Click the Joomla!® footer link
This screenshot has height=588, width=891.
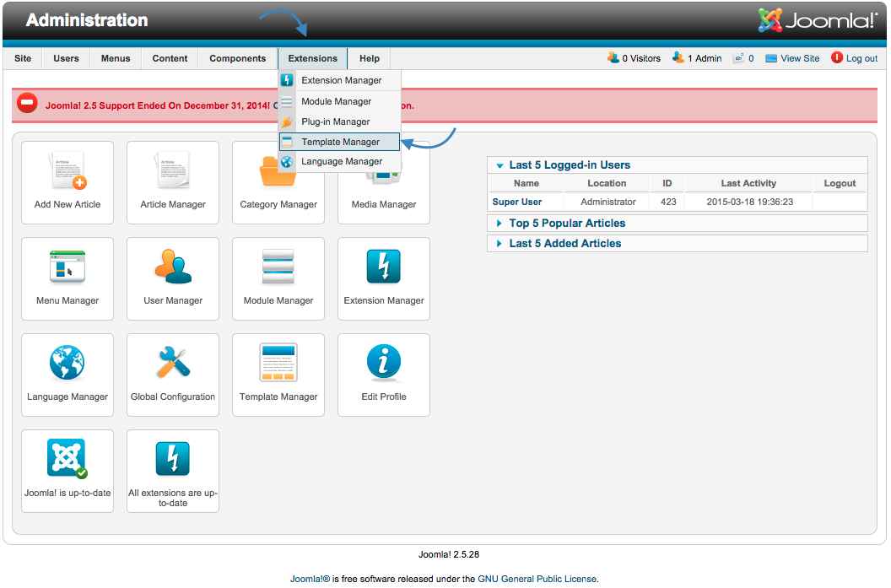pyautogui.click(x=310, y=579)
